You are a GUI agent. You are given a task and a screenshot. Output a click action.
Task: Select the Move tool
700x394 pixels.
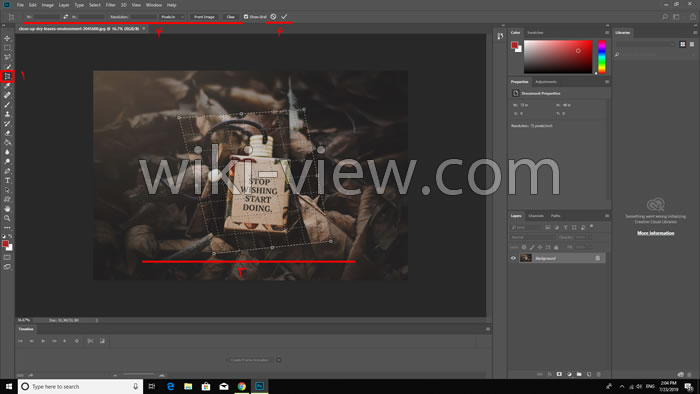pos(7,38)
